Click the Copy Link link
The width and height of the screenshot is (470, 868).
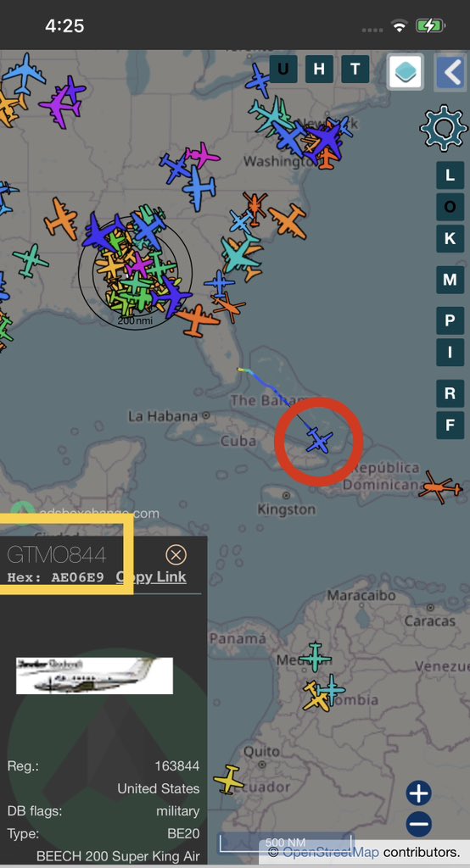pyautogui.click(x=151, y=576)
